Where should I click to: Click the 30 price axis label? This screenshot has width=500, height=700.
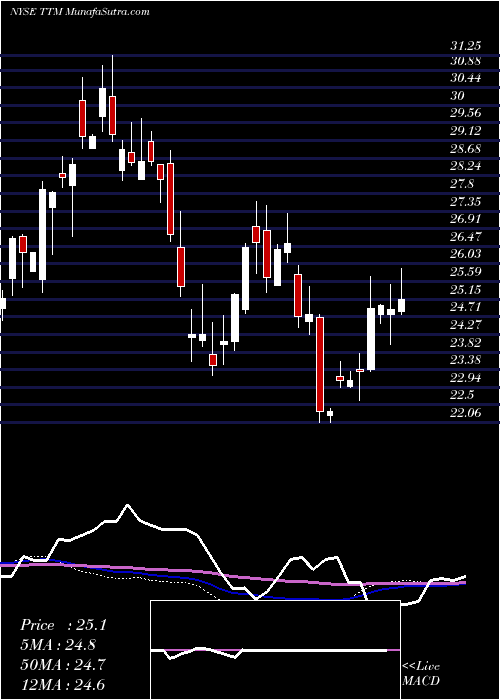(x=458, y=96)
